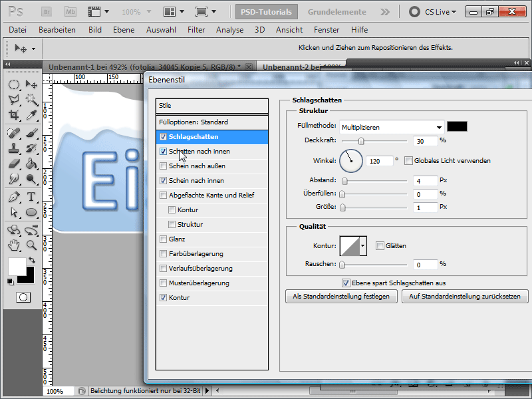Enable Schein nach außen
532x399 pixels.
point(163,166)
